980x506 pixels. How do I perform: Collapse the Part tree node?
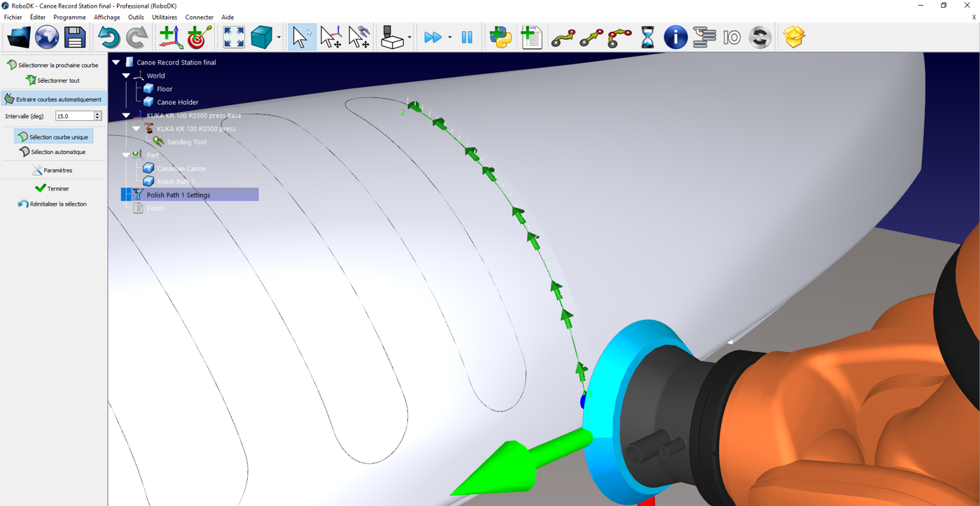point(126,155)
